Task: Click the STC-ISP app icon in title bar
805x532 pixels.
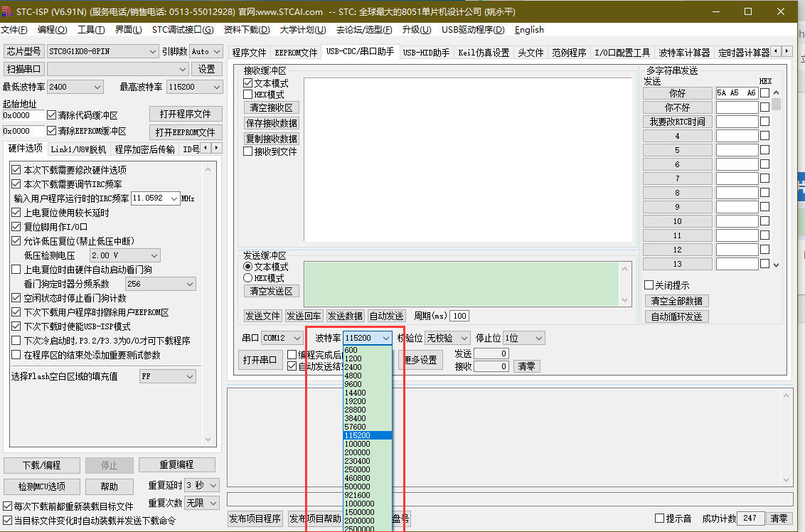Action: 6,11
